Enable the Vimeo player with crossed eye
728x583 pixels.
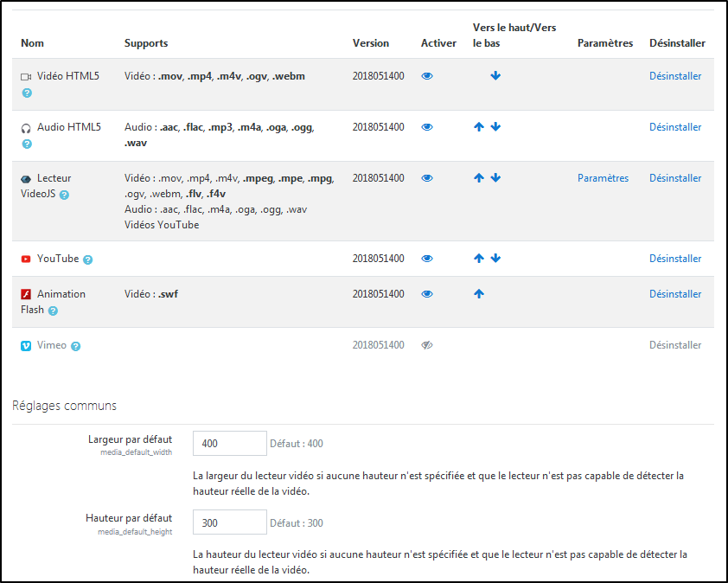[427, 345]
